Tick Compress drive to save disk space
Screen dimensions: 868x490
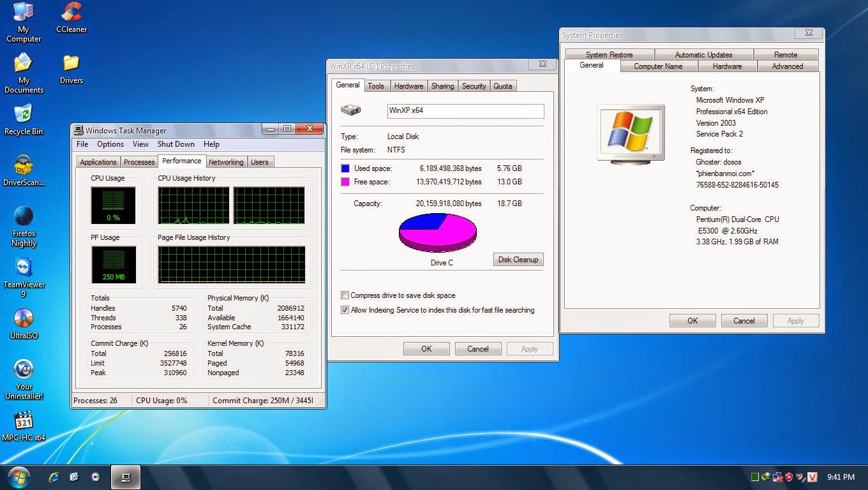(x=345, y=295)
